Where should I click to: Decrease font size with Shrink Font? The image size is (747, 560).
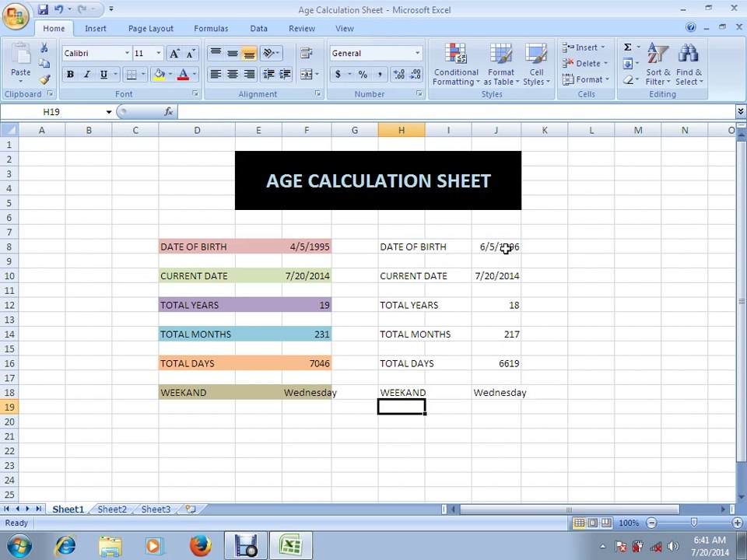click(191, 54)
